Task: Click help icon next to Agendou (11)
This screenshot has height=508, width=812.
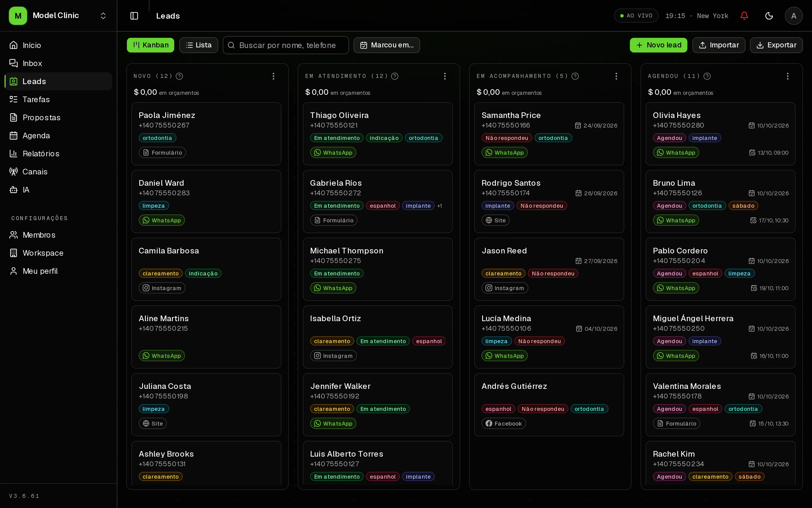Action: 707,76
